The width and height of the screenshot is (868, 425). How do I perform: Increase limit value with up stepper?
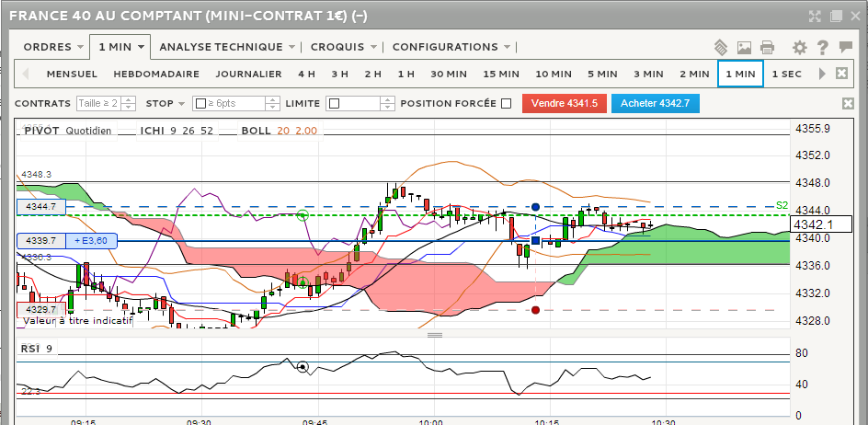388,100
